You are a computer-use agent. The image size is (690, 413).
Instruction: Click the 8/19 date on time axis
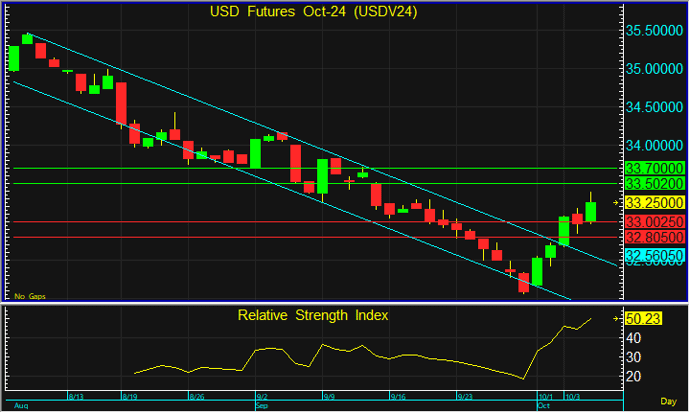point(129,397)
